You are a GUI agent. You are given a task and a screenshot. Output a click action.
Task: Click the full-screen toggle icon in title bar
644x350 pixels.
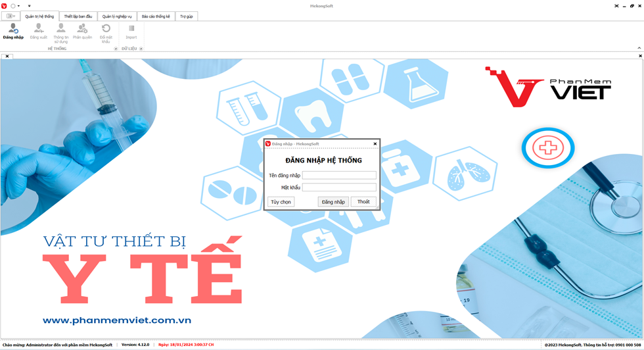(616, 6)
